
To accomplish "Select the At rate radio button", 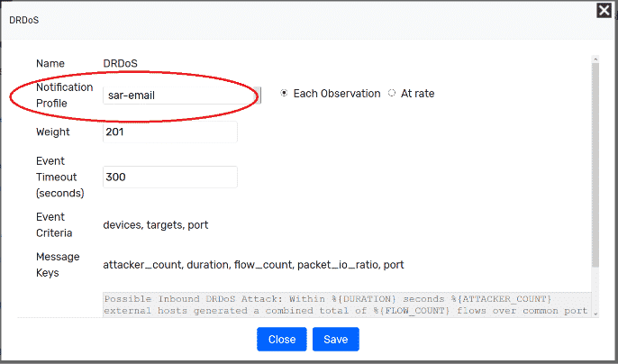I will point(392,94).
